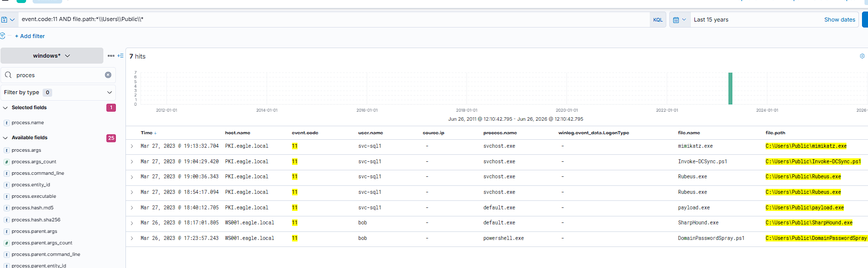Click the search magnifier in the field search
Image resolution: width=868 pixels, height=268 pixels.
[8, 75]
